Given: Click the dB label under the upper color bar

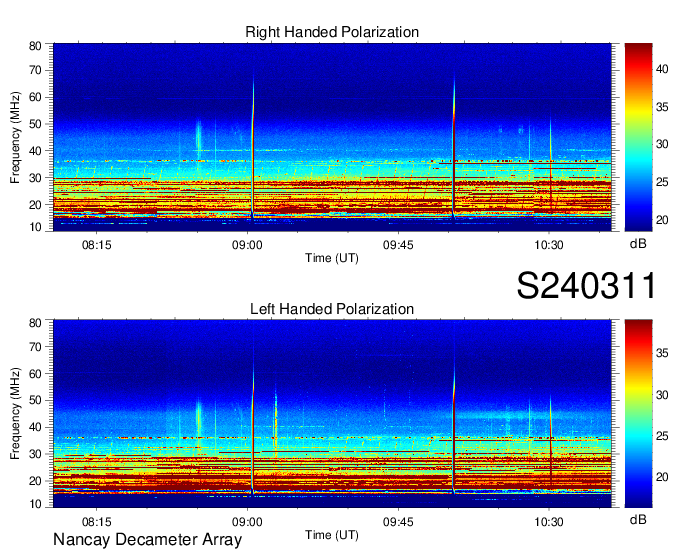Looking at the screenshot, I should coord(638,244).
